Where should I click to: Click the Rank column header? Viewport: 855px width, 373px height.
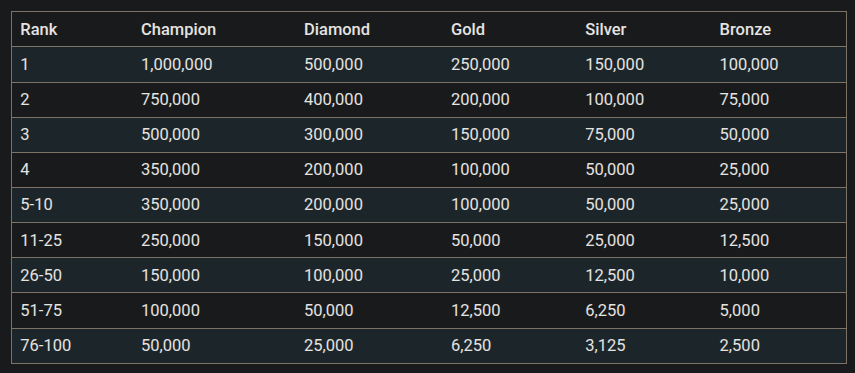pos(39,29)
